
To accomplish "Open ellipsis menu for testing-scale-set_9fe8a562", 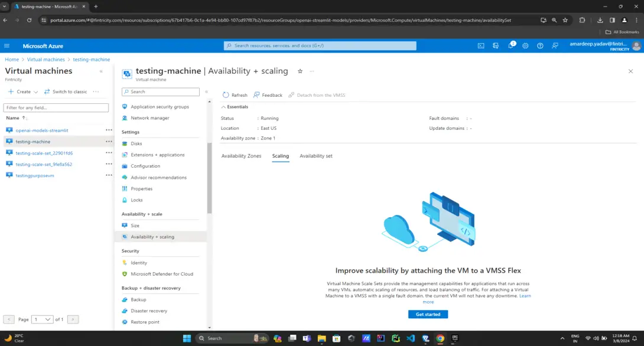I will [109, 164].
